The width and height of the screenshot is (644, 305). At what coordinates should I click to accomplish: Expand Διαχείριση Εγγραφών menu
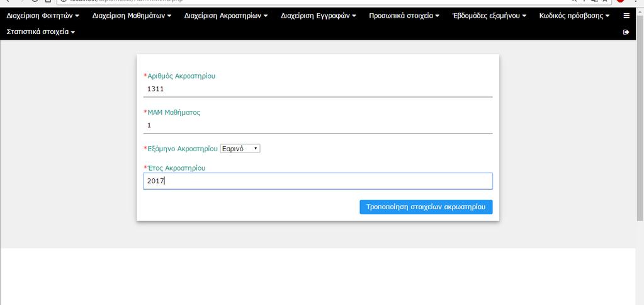tap(319, 16)
